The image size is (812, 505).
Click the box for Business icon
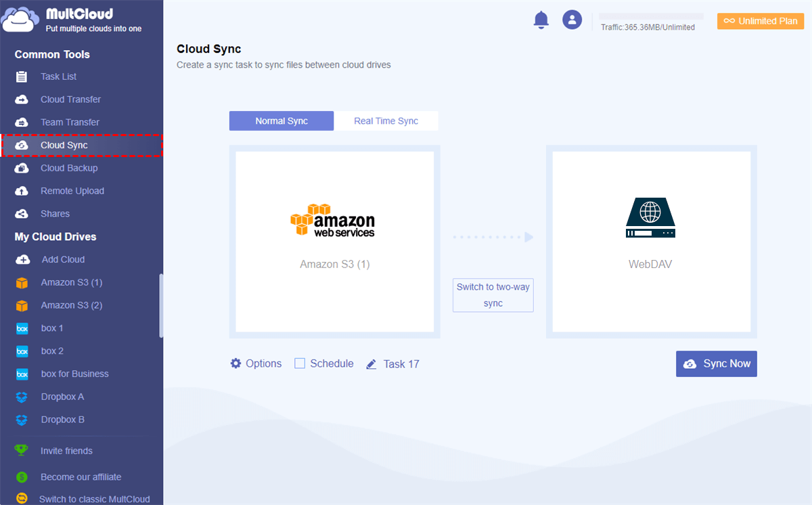pyautogui.click(x=22, y=374)
